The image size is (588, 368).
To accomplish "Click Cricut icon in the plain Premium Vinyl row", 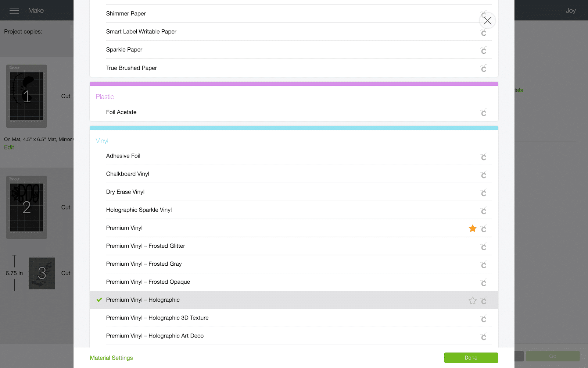I will pyautogui.click(x=484, y=229).
